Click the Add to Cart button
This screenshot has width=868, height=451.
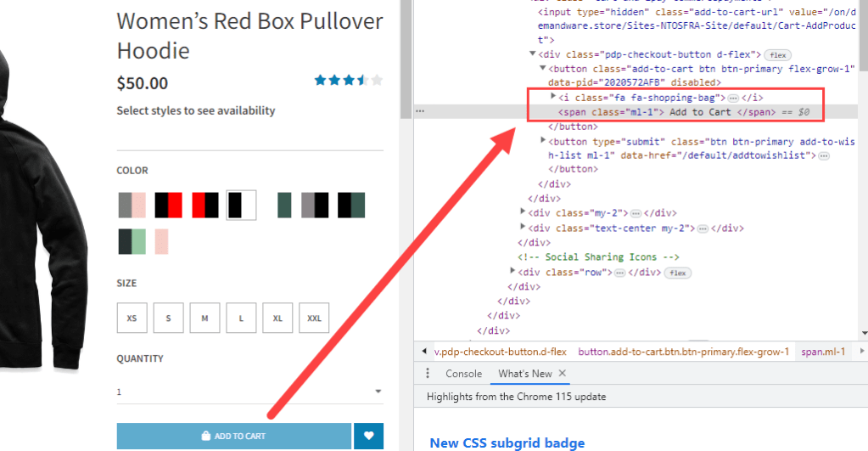233,436
